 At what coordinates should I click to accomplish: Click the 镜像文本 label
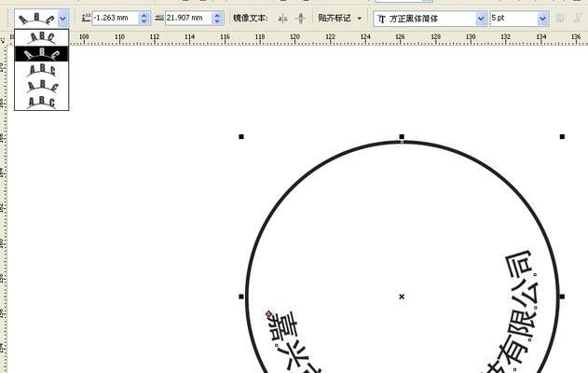coord(251,18)
